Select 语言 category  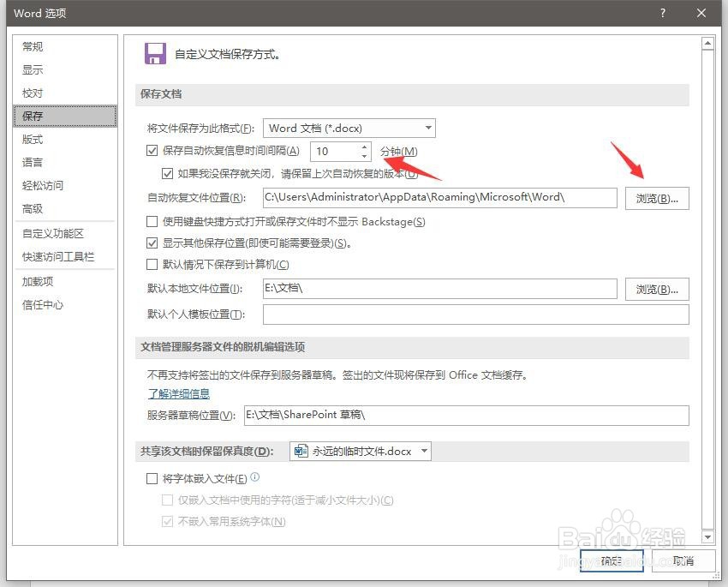click(x=65, y=162)
